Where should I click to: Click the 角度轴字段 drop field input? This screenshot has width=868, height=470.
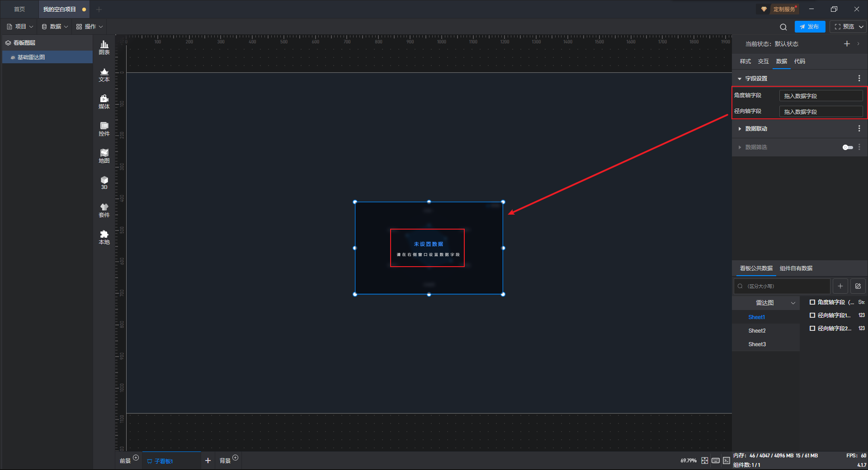(x=821, y=96)
